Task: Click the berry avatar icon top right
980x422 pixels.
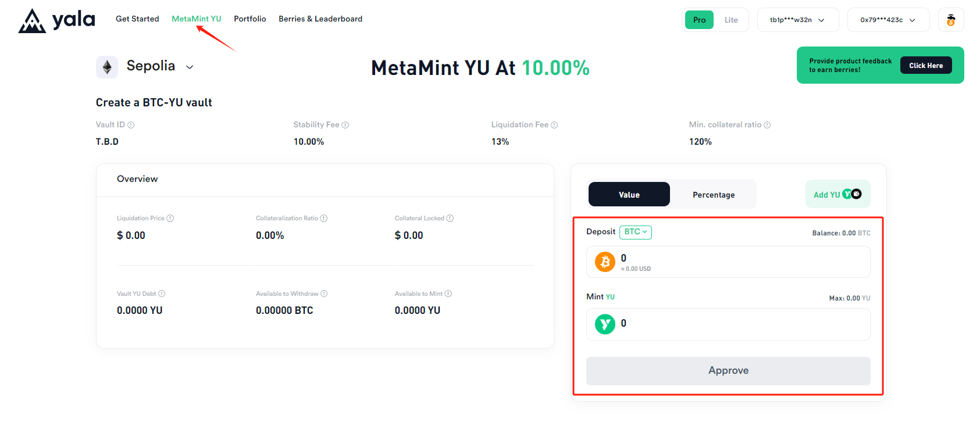Action: (951, 20)
